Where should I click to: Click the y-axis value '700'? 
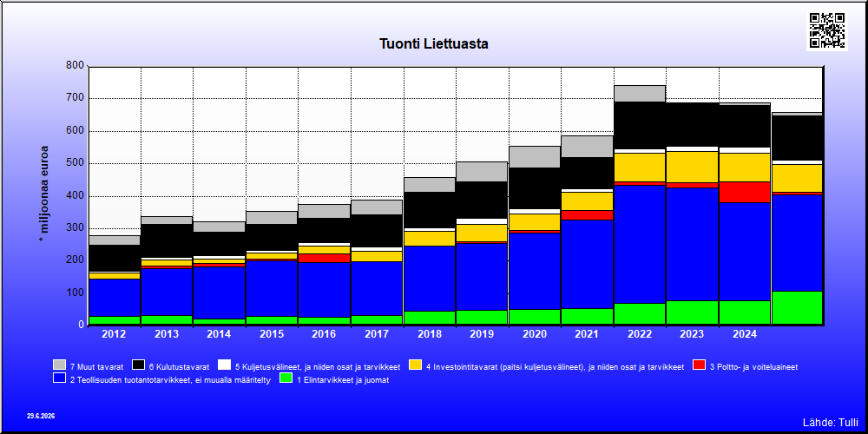75,98
